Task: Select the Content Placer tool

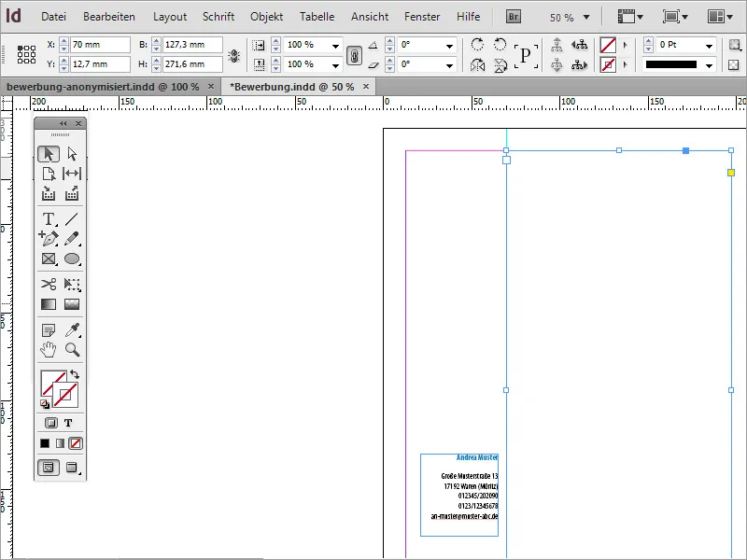Action: (x=72, y=193)
